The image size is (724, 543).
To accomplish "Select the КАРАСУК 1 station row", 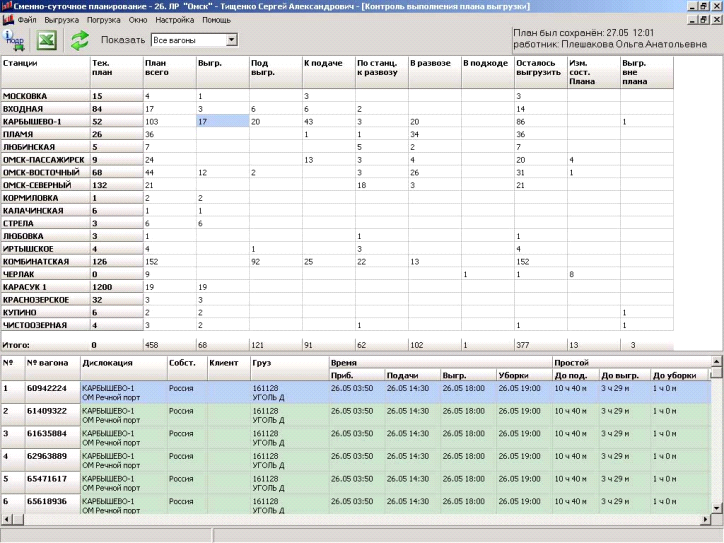I will coord(337,287).
